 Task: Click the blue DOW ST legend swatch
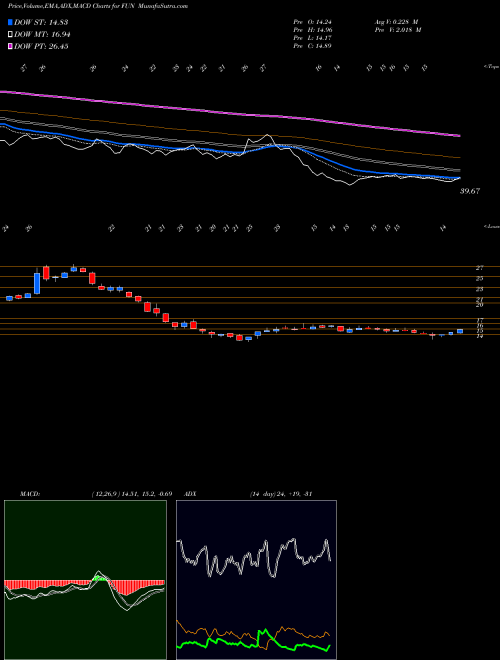pyautogui.click(x=11, y=22)
